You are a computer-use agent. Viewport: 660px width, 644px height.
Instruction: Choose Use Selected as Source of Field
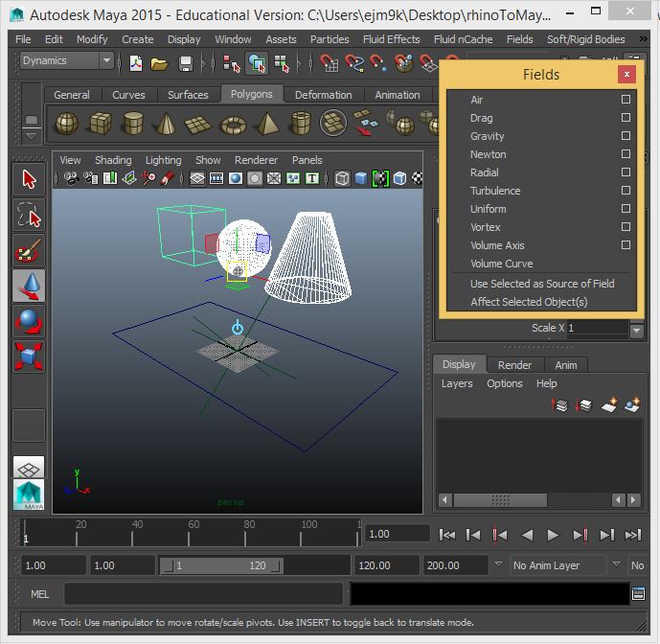pyautogui.click(x=542, y=284)
